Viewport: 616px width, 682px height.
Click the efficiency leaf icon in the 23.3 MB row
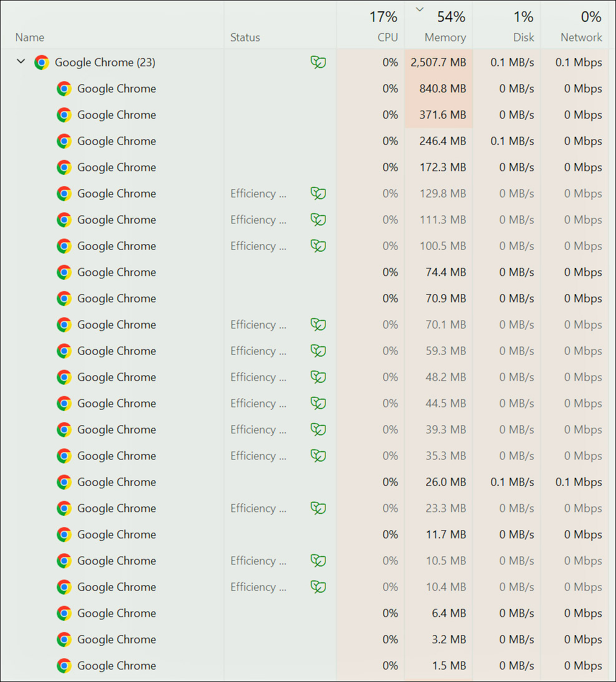click(318, 508)
